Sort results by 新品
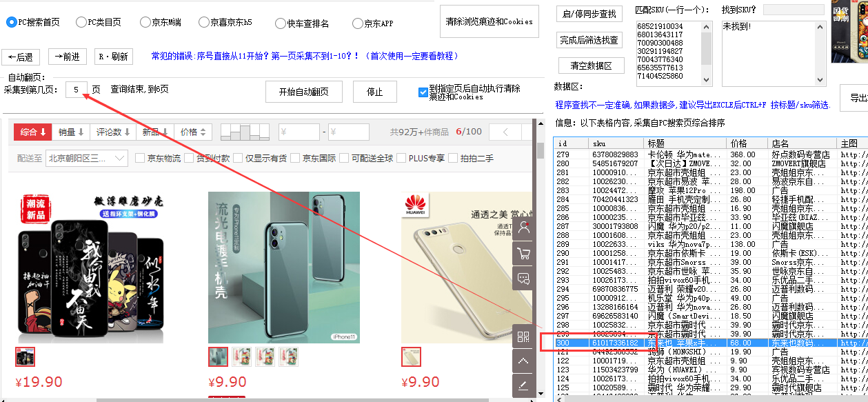The height and width of the screenshot is (402, 868). (155, 132)
